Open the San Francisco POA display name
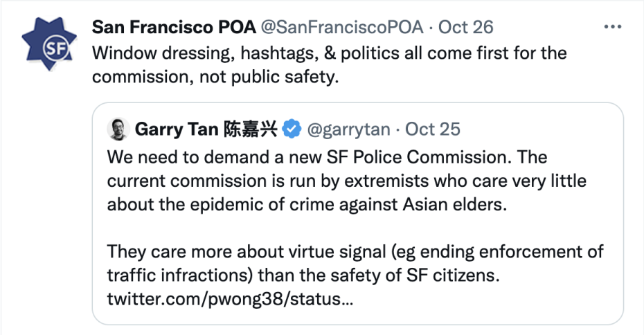 tap(172, 27)
